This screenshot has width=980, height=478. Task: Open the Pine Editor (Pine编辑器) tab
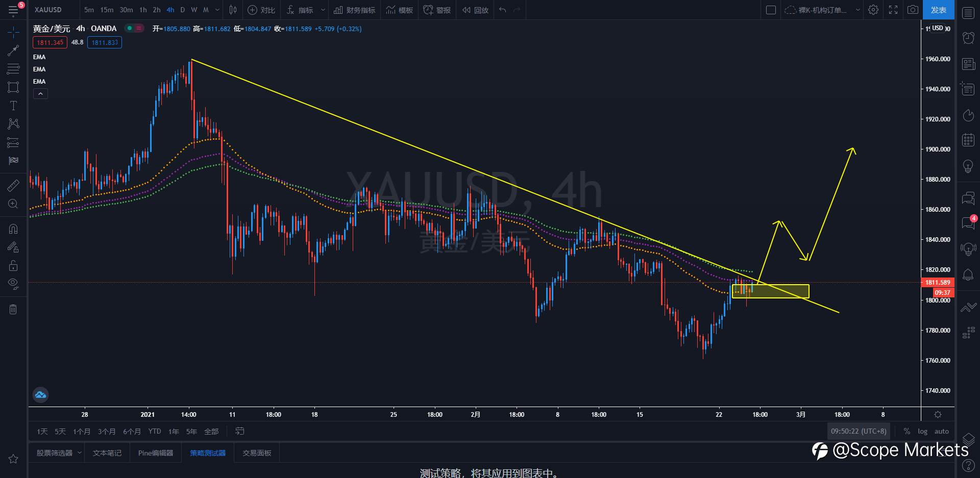click(x=156, y=453)
